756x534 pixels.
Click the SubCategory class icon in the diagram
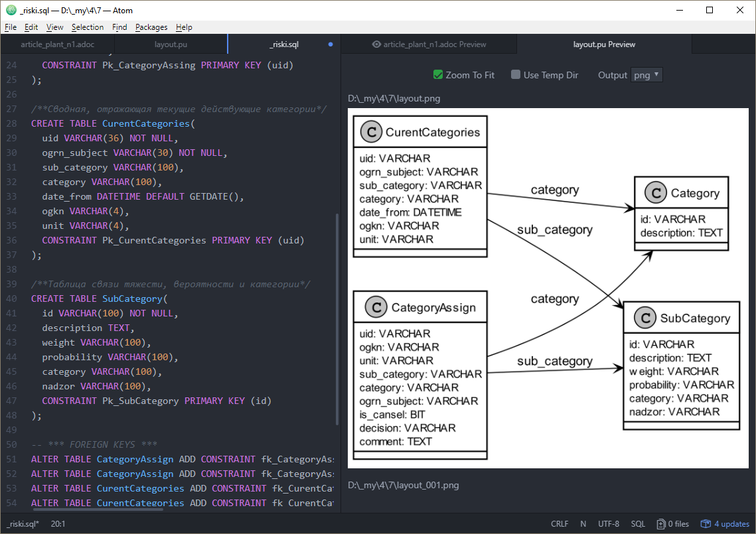pyautogui.click(x=646, y=318)
